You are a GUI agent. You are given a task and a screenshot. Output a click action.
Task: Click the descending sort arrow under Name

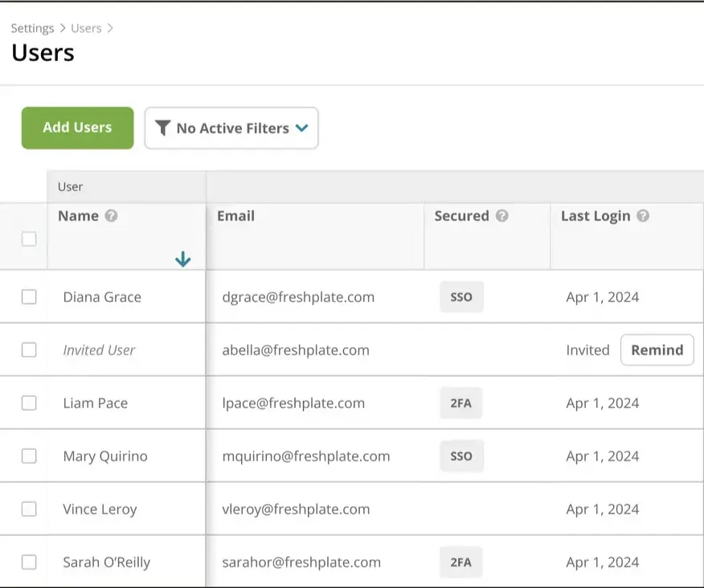pos(183,259)
